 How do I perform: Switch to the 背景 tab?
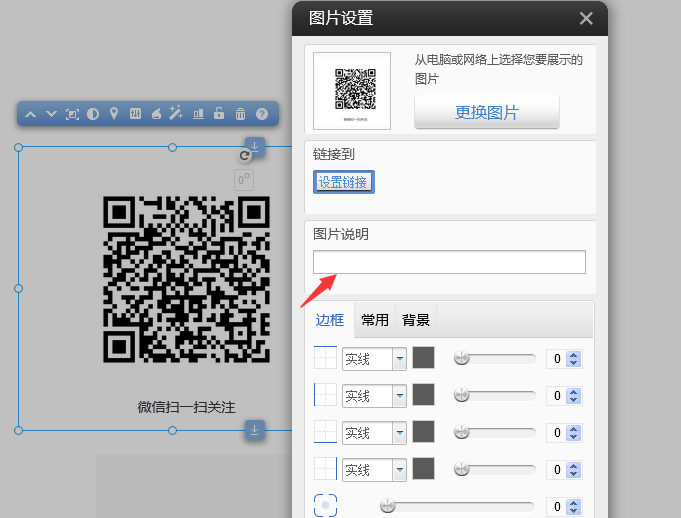(x=416, y=320)
